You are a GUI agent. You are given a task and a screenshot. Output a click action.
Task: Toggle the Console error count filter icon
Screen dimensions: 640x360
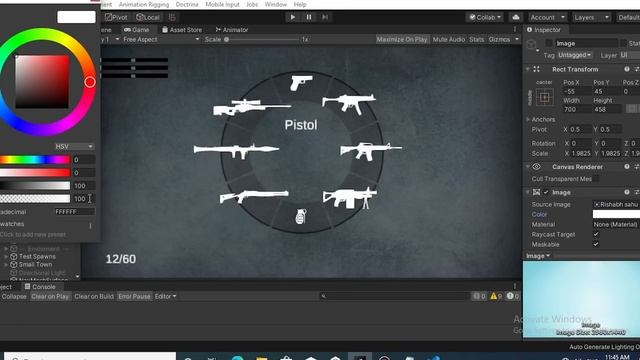[x=512, y=296]
